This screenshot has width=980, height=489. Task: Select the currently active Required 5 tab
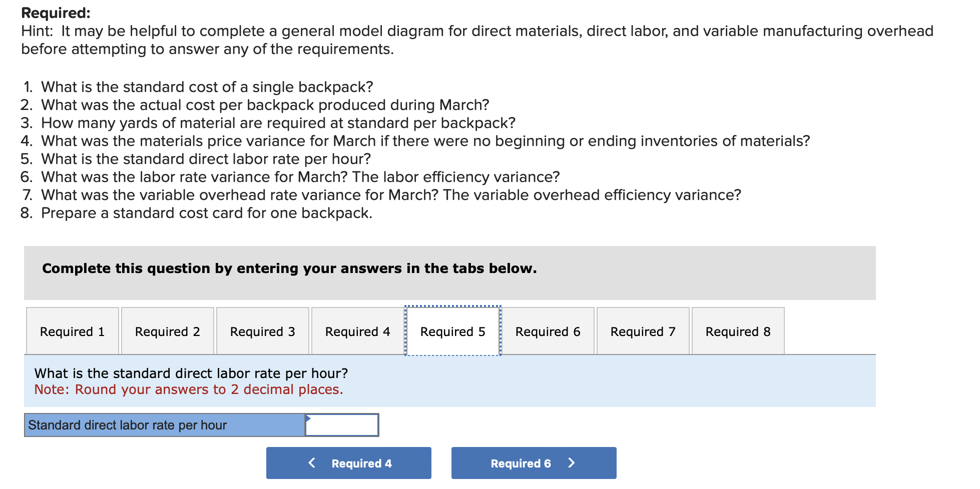452,331
